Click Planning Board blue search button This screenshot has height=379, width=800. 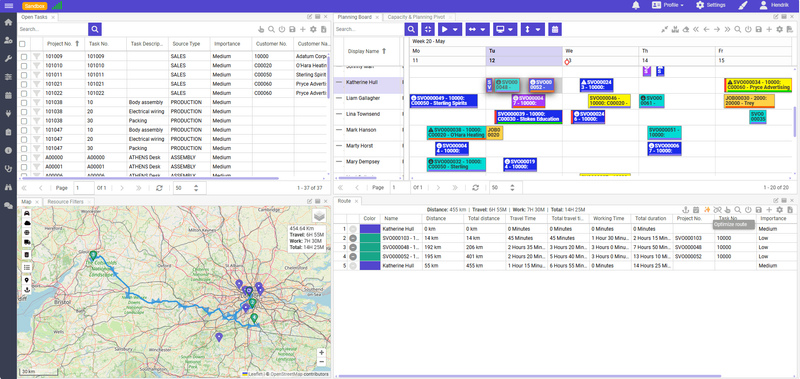(x=411, y=29)
